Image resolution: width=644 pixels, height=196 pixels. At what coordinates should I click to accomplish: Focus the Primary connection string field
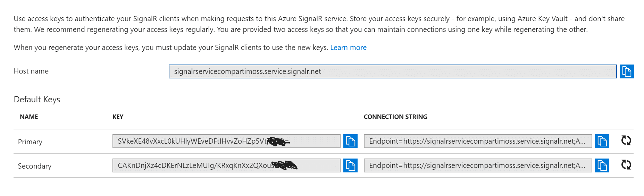pos(478,141)
